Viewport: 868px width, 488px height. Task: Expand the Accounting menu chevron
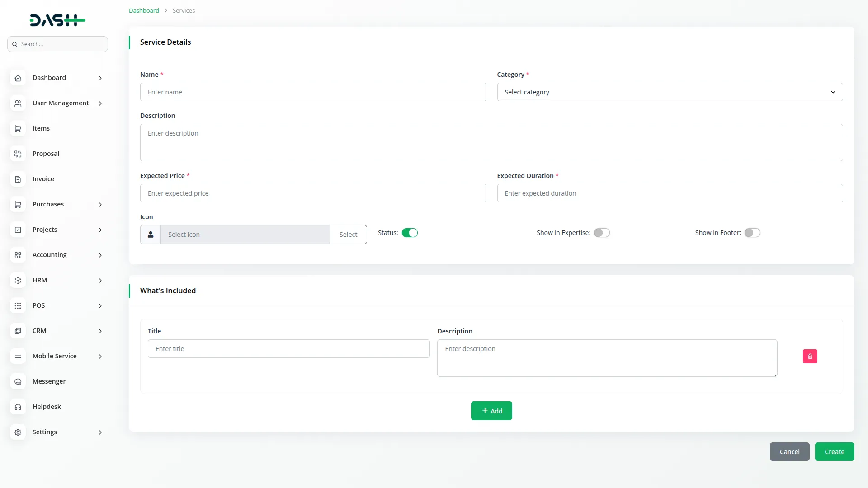click(x=100, y=255)
